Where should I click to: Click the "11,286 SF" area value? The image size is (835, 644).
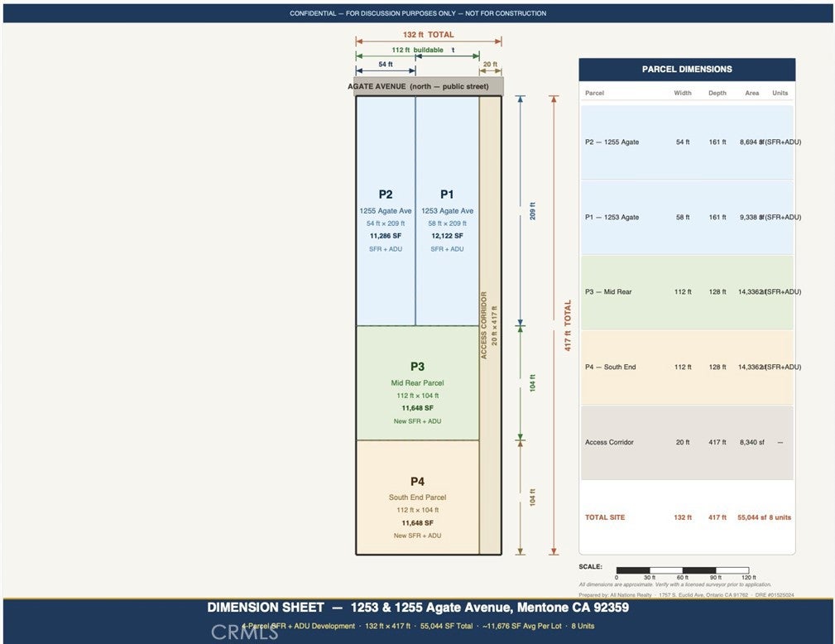pos(386,236)
